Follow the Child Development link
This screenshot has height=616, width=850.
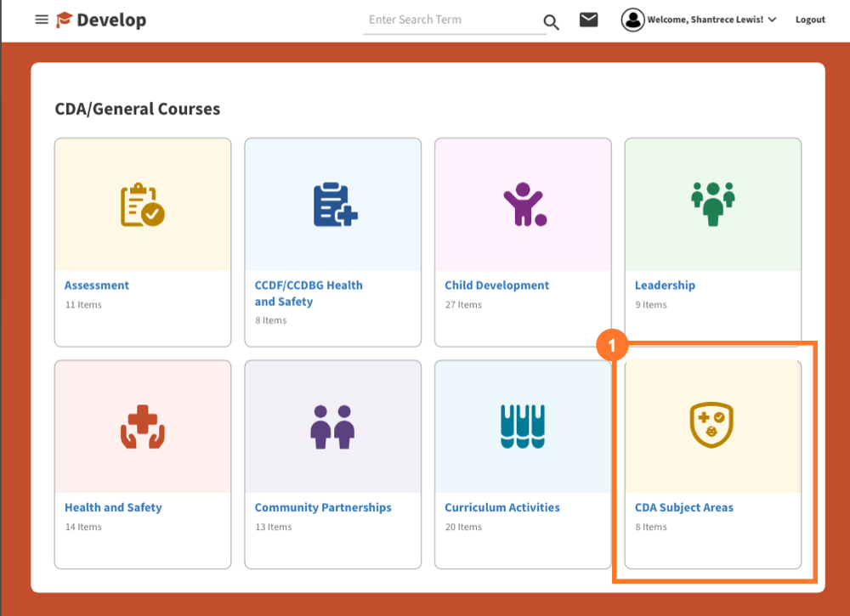tap(496, 285)
